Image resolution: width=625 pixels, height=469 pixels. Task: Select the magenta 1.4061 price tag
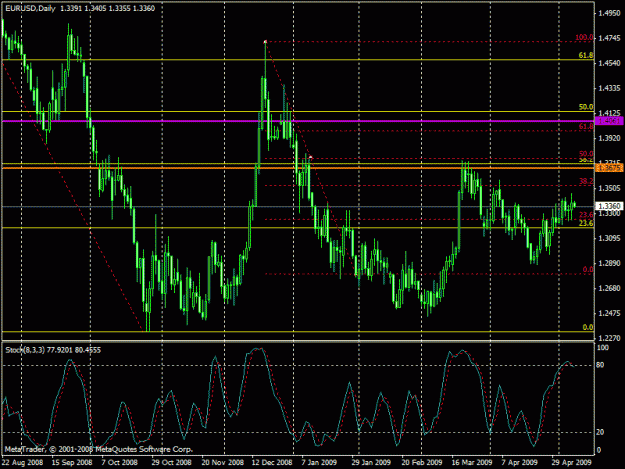click(x=609, y=121)
